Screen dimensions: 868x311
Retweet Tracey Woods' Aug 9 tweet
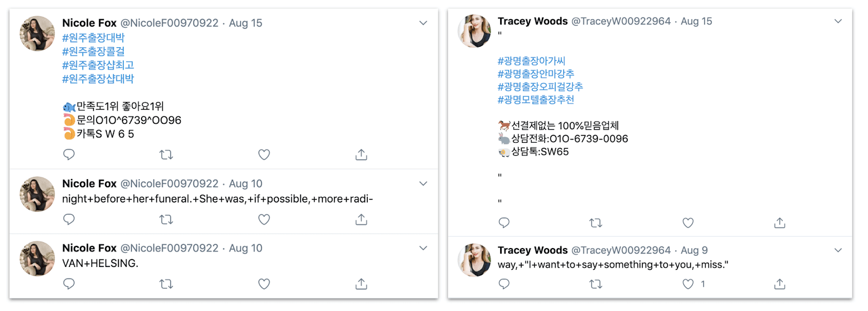tap(596, 284)
